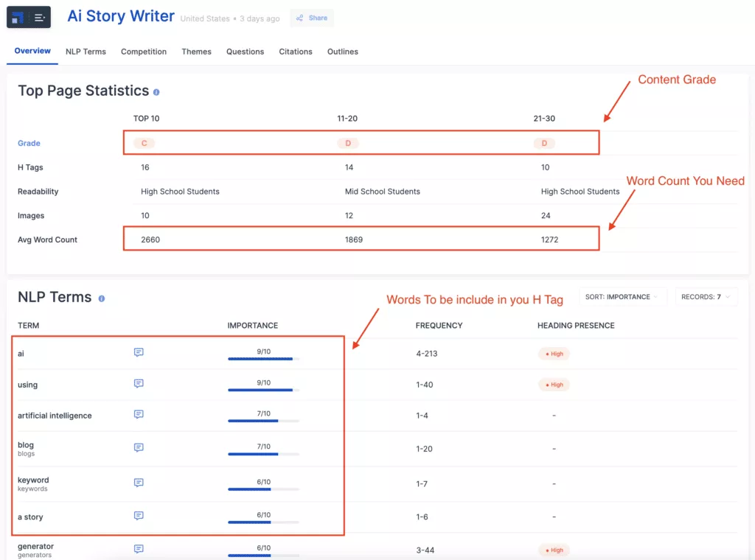Image resolution: width=755 pixels, height=560 pixels.
Task: Click the comment icon beside 'ai' term
Action: point(139,353)
